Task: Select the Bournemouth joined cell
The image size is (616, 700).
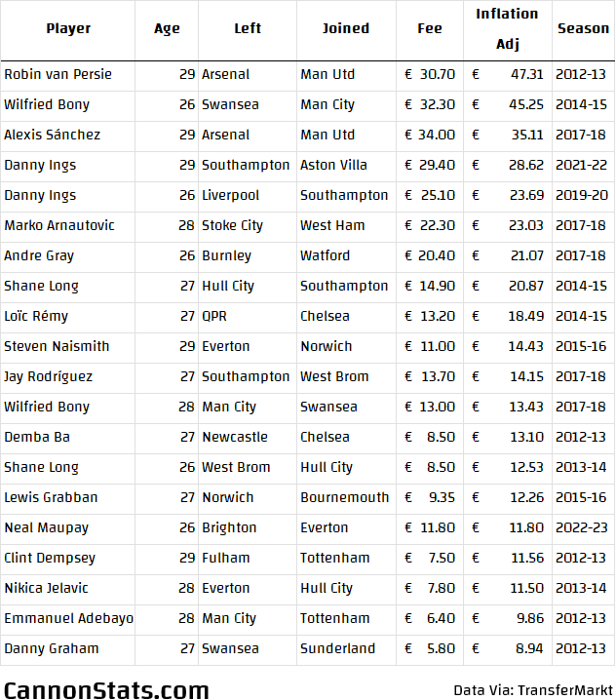Action: [346, 497]
